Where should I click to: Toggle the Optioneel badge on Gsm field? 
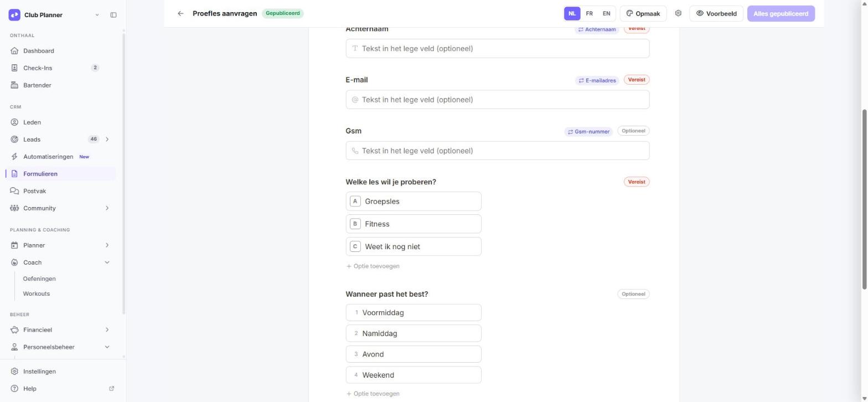633,131
